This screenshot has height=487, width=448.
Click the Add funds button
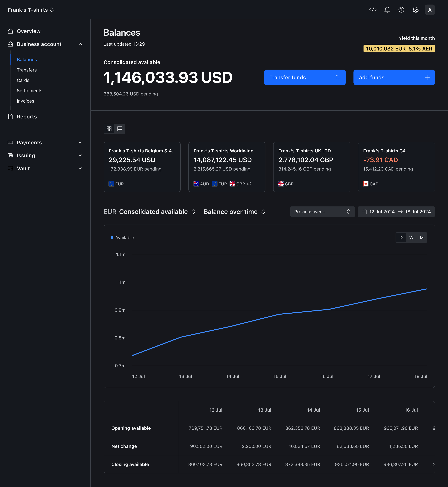coord(394,77)
